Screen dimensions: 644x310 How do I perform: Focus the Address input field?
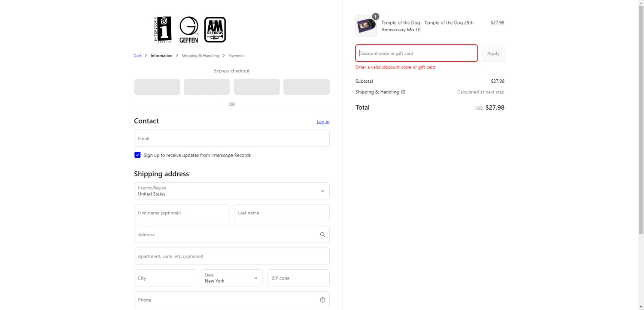[x=232, y=235]
